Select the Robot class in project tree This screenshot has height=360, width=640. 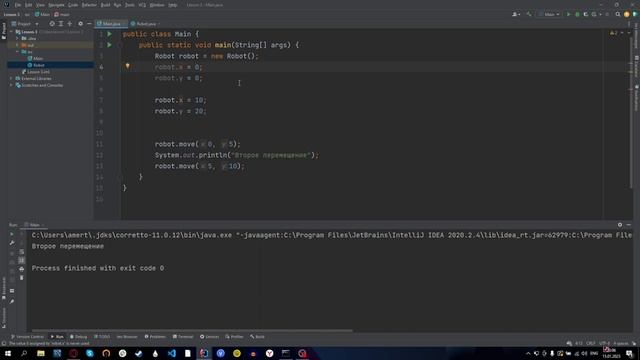[36, 65]
